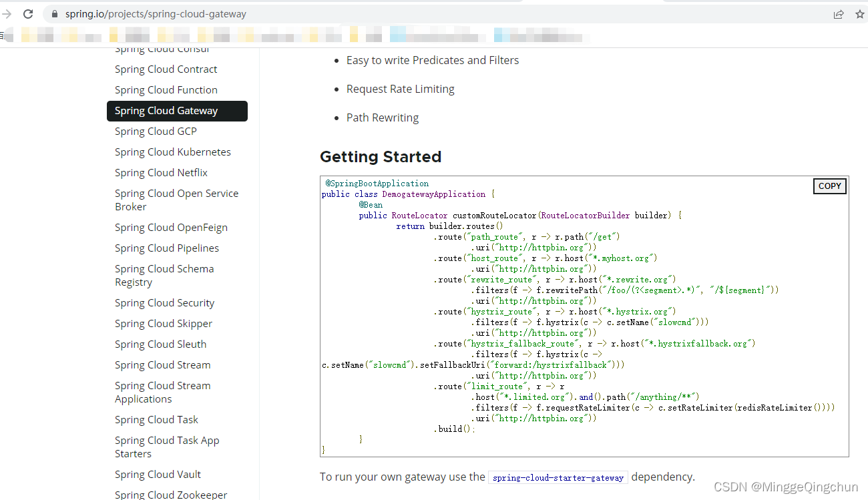Select the Spring Cloud Gateway sidebar item
Screen dimensions: 868x500
pyautogui.click(x=177, y=111)
